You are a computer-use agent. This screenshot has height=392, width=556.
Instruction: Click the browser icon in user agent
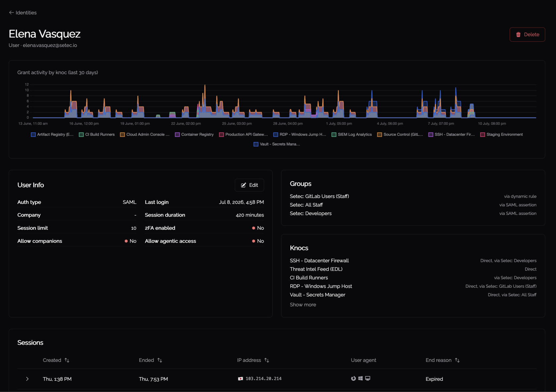[353, 378]
